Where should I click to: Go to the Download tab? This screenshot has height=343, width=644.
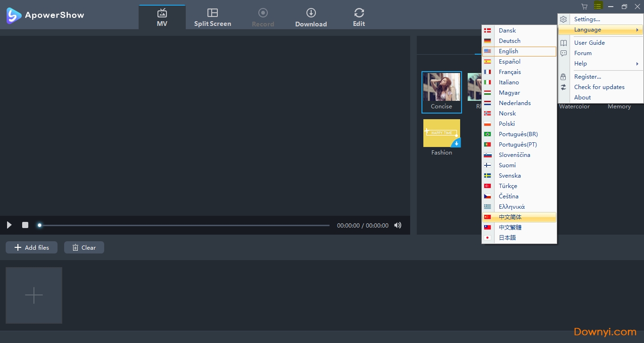(x=311, y=17)
